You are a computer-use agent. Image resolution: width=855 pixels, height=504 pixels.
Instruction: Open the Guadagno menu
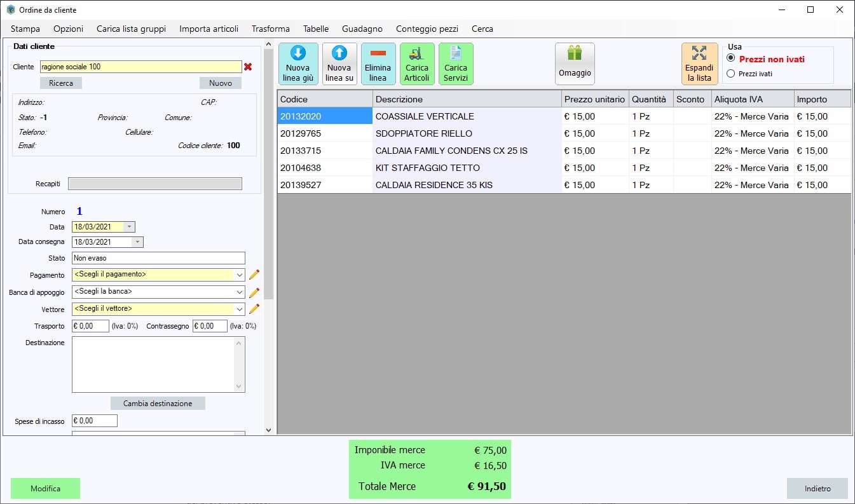tap(362, 29)
